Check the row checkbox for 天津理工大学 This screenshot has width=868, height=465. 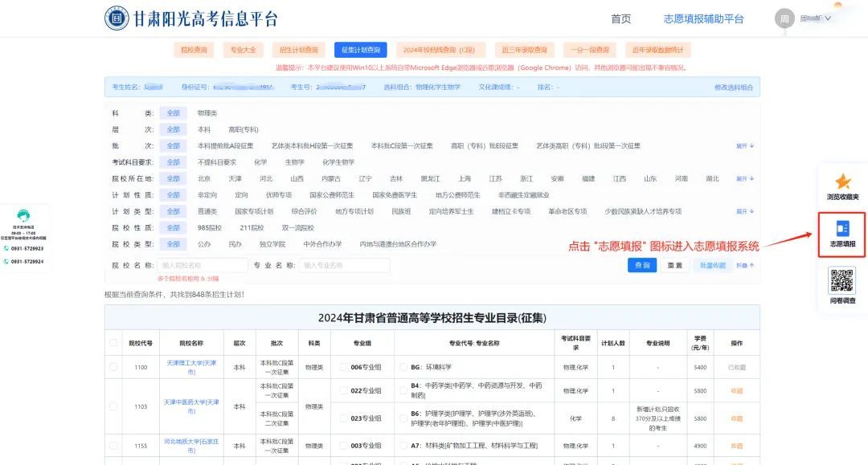[113, 366]
